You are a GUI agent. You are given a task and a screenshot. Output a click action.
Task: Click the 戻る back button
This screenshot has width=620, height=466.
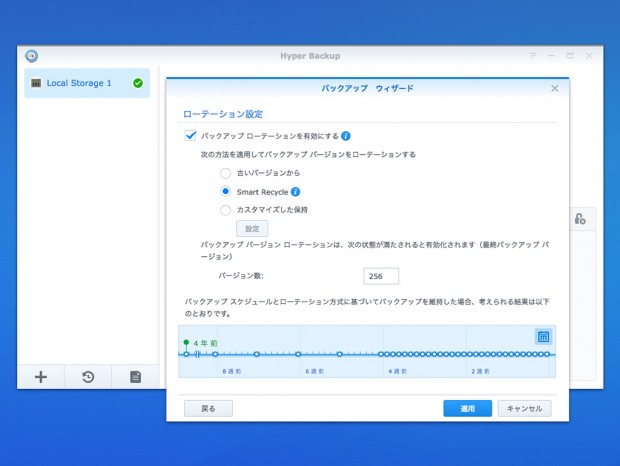point(208,408)
